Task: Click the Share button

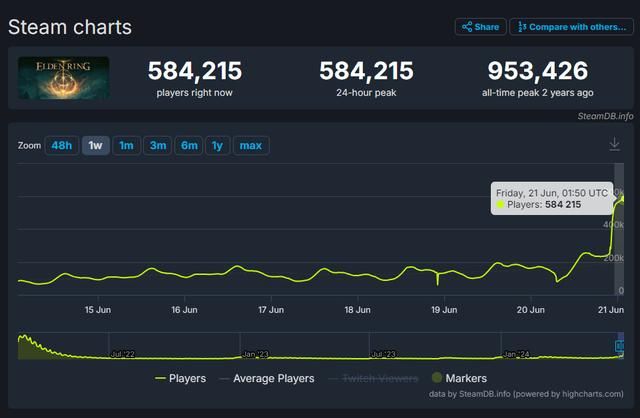Action: coord(480,27)
